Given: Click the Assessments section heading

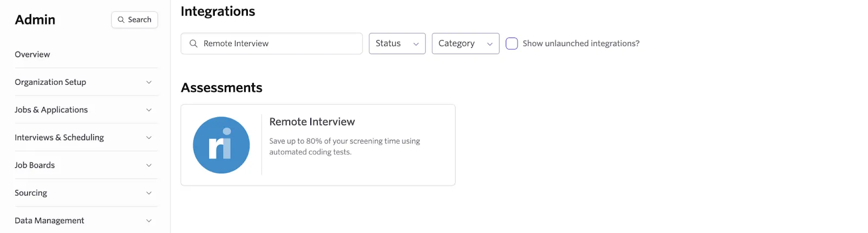Looking at the screenshot, I should click(221, 87).
